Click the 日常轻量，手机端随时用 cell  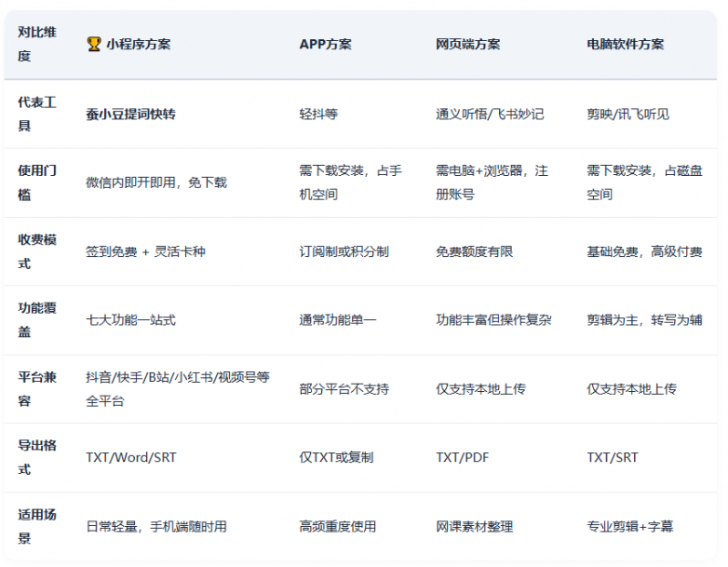pyautogui.click(x=156, y=527)
